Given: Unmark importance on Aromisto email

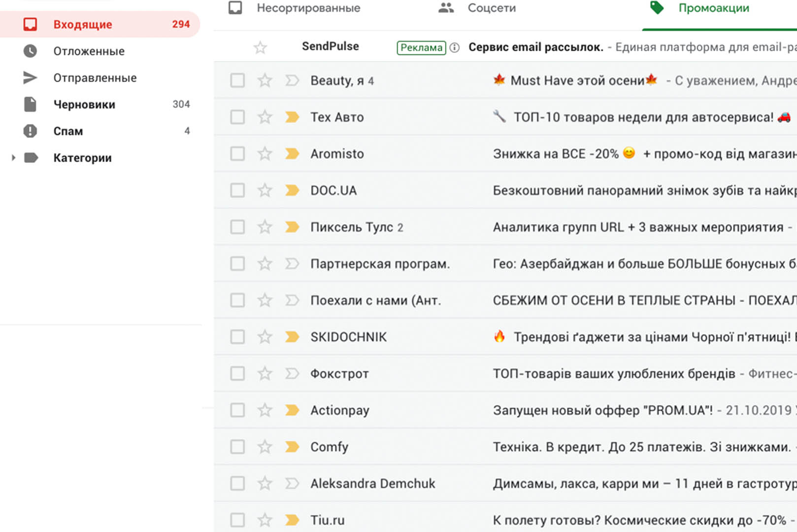Looking at the screenshot, I should [x=292, y=154].
